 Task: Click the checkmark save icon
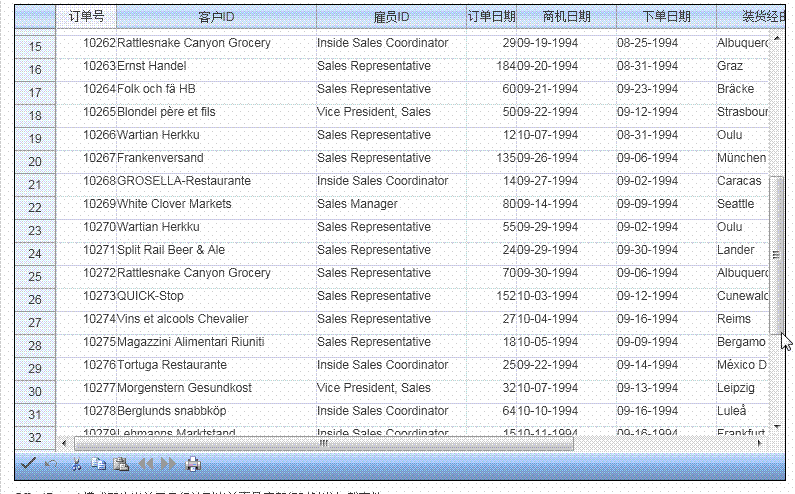[x=28, y=464]
